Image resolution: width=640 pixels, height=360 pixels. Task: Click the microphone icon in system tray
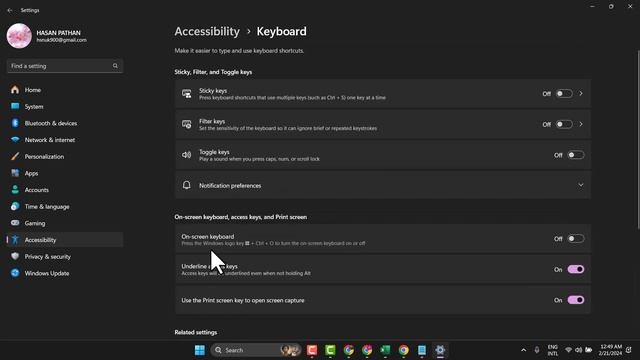(537, 350)
